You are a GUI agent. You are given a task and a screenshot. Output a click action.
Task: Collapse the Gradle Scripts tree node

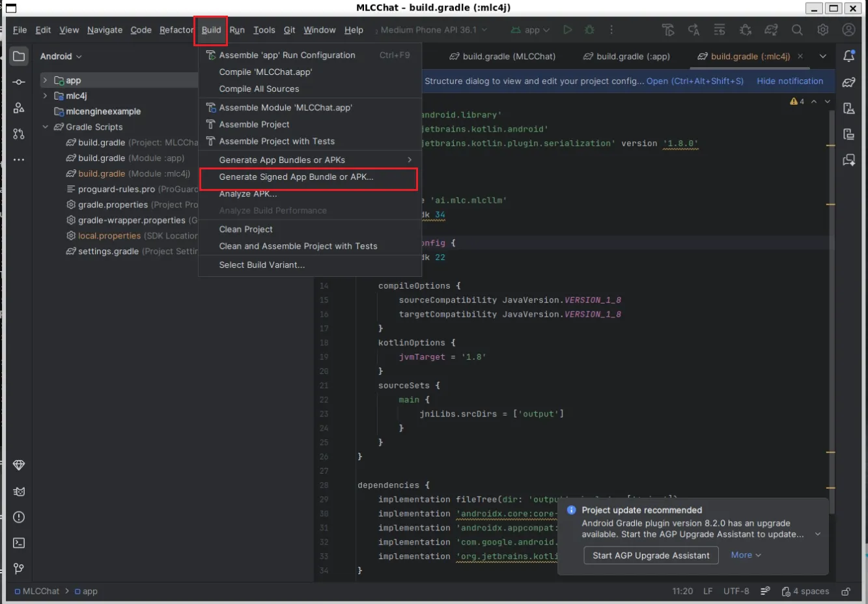pos(45,127)
